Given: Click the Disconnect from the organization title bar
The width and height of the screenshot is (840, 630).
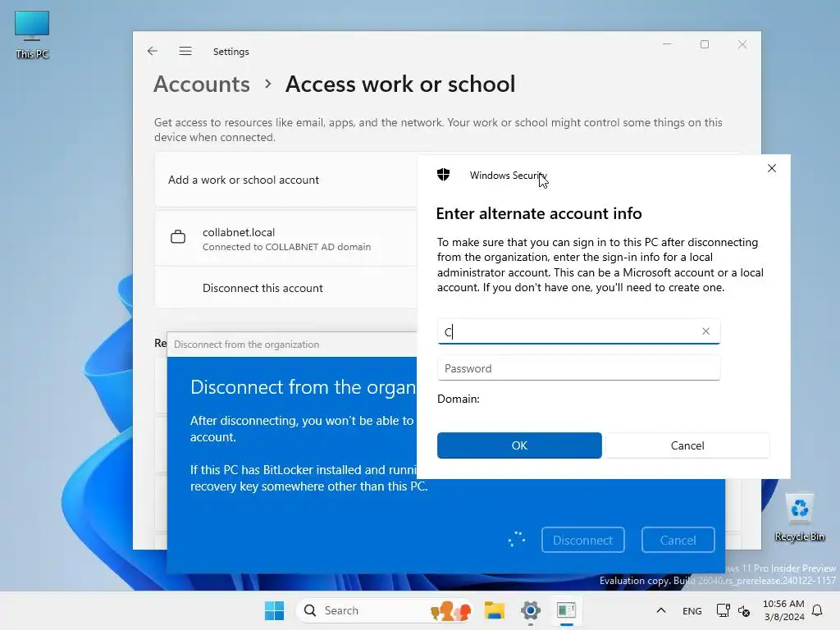Looking at the screenshot, I should 292,344.
